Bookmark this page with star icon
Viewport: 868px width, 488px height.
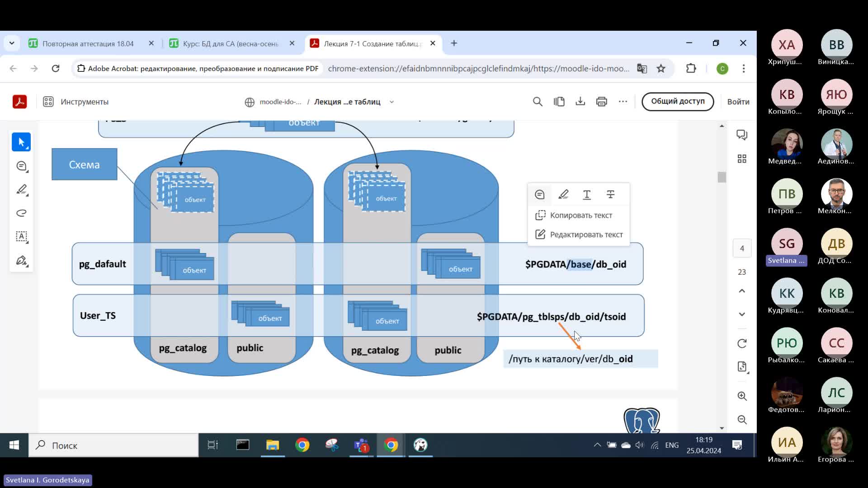(x=661, y=69)
